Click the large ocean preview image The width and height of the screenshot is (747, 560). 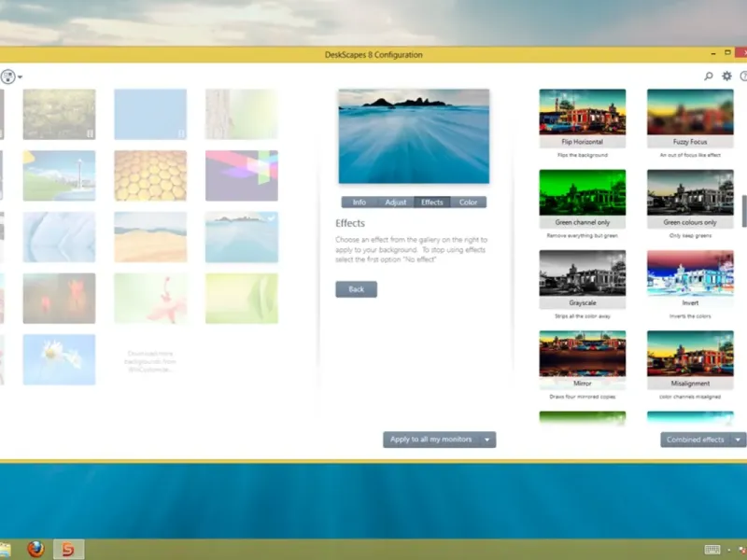(x=414, y=136)
